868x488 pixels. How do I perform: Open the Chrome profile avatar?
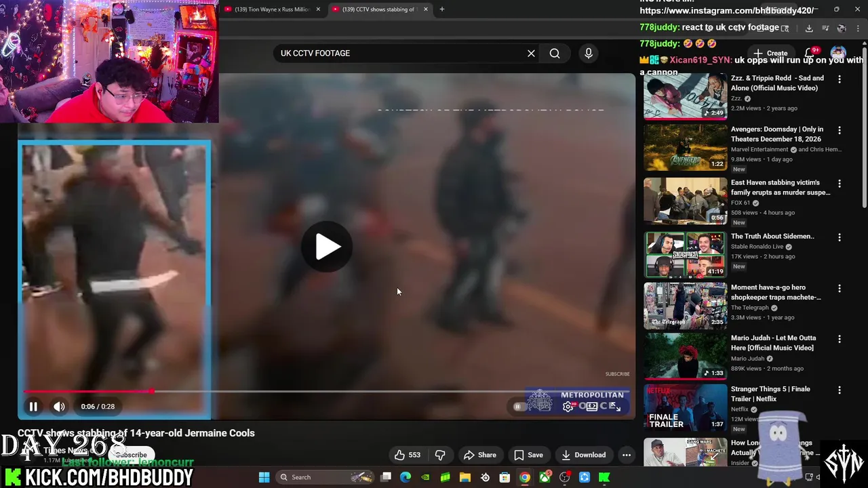point(842,28)
